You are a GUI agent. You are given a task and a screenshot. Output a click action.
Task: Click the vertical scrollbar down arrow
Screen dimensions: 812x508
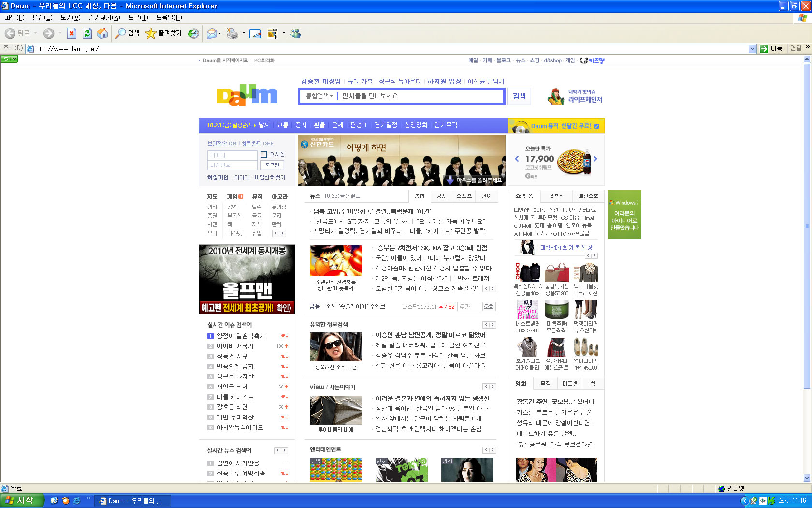pos(807,478)
